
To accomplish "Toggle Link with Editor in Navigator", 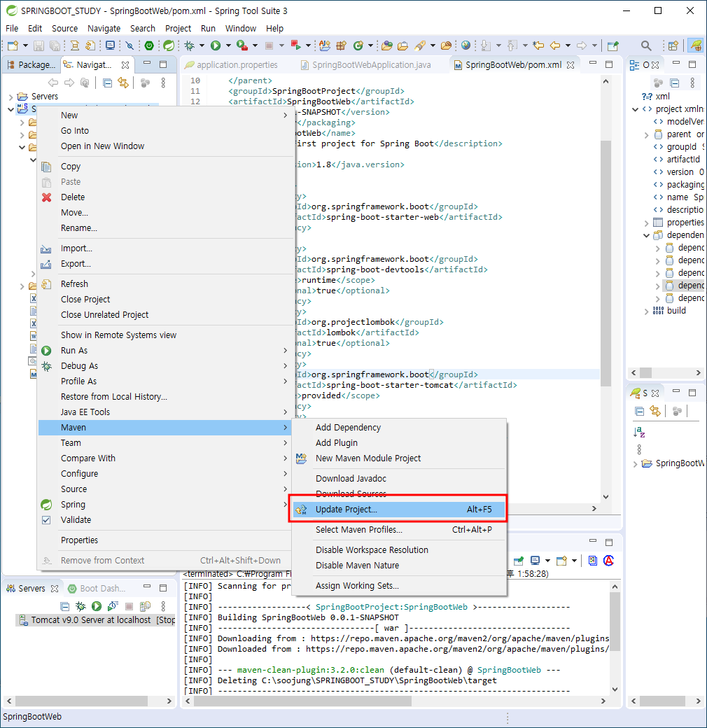I will click(x=123, y=83).
